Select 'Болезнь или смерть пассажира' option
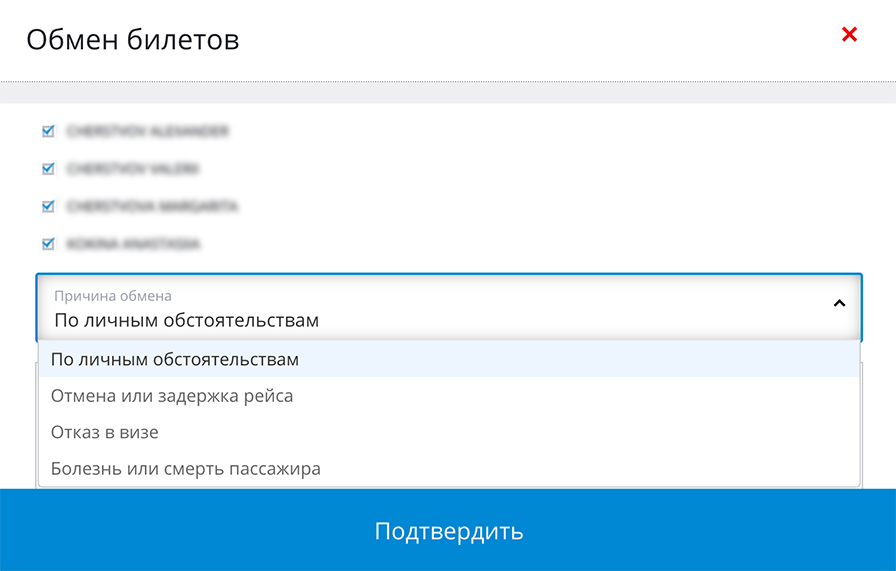Image resolution: width=896 pixels, height=571 pixels. (186, 469)
